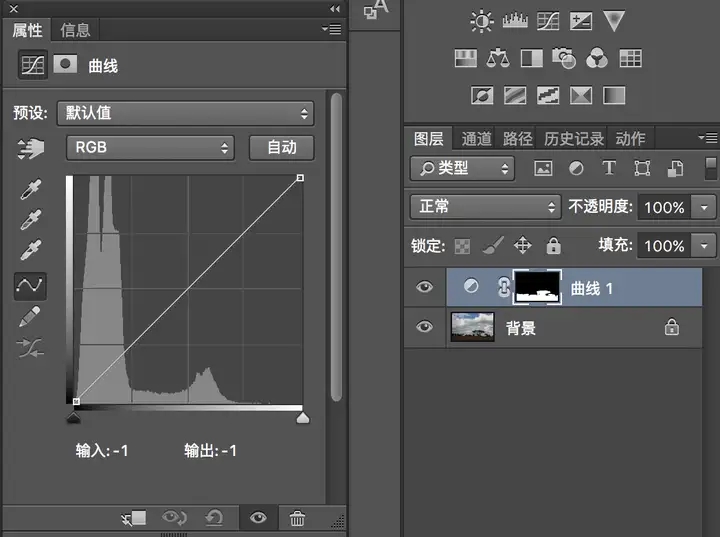Switch layer filtering on or off
The height and width of the screenshot is (537, 720).
point(711,168)
